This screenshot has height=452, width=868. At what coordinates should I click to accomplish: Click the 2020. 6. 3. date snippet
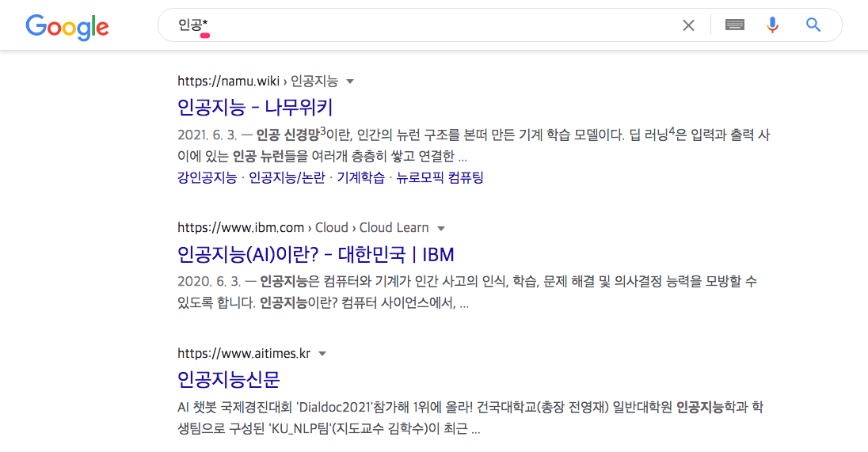click(209, 282)
